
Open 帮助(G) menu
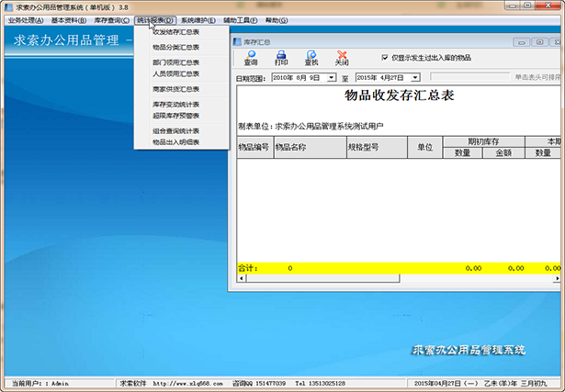[x=277, y=20]
